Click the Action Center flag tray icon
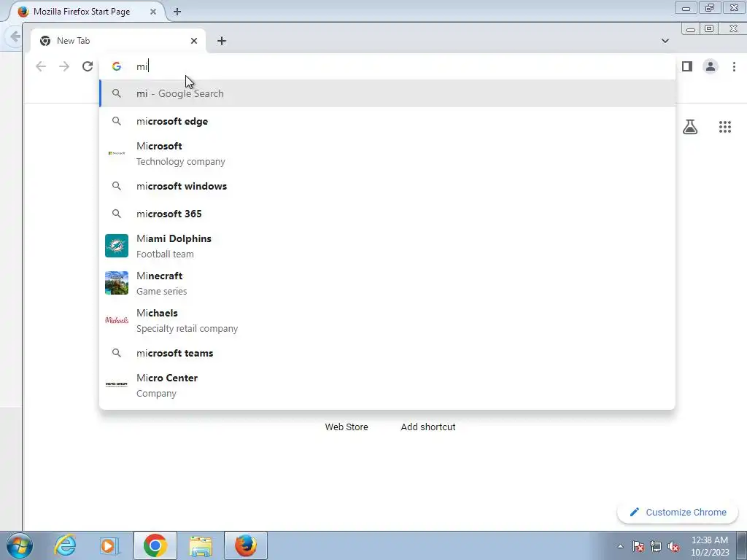747x560 pixels. (638, 547)
